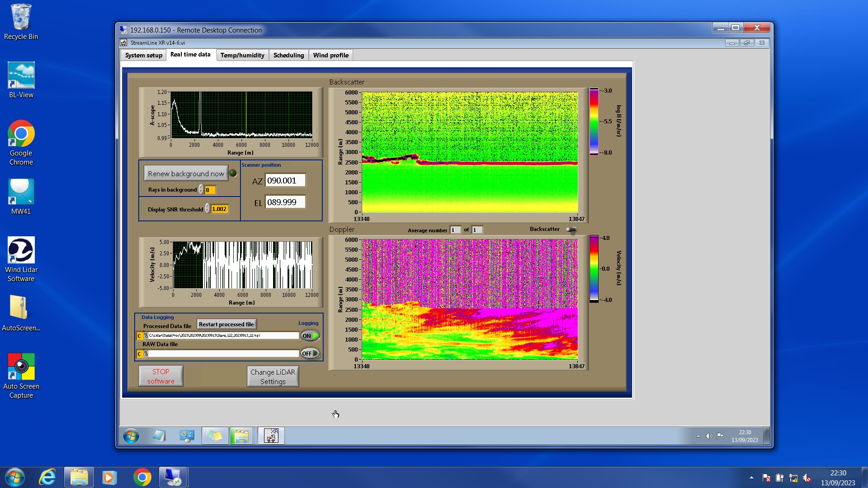The width and height of the screenshot is (868, 488).
Task: Click the AZ scanner position field
Action: coord(285,181)
